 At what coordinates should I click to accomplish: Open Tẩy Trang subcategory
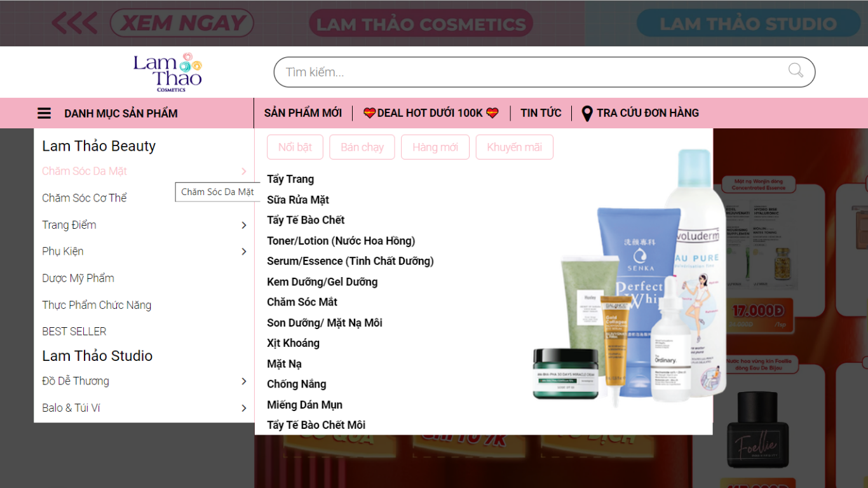click(x=290, y=179)
